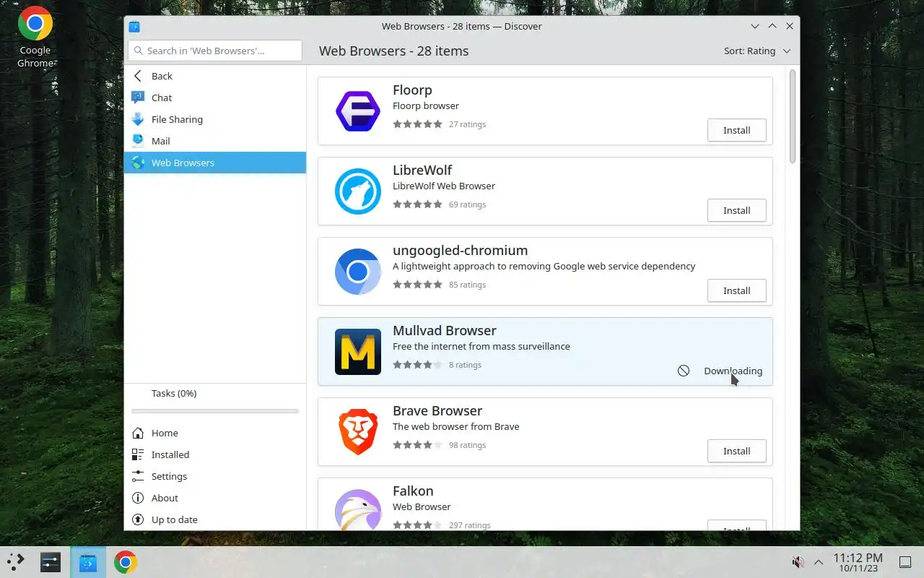The image size is (924, 578).
Task: Open System Settings from the taskbar
Action: click(51, 562)
